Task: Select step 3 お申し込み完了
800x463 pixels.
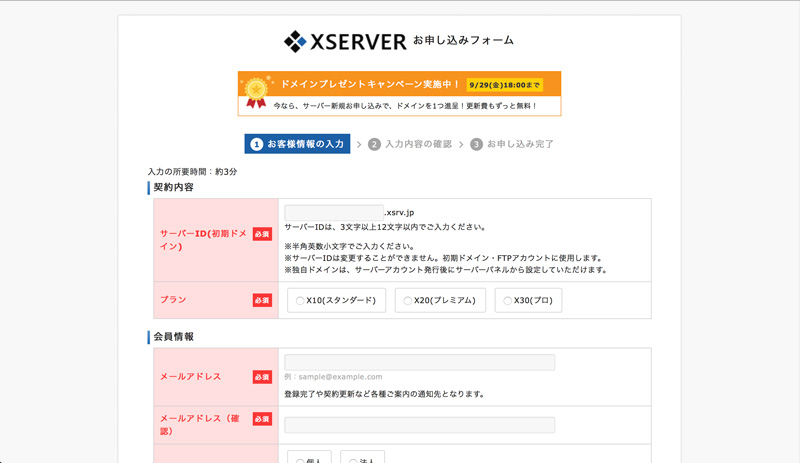Action: point(512,144)
